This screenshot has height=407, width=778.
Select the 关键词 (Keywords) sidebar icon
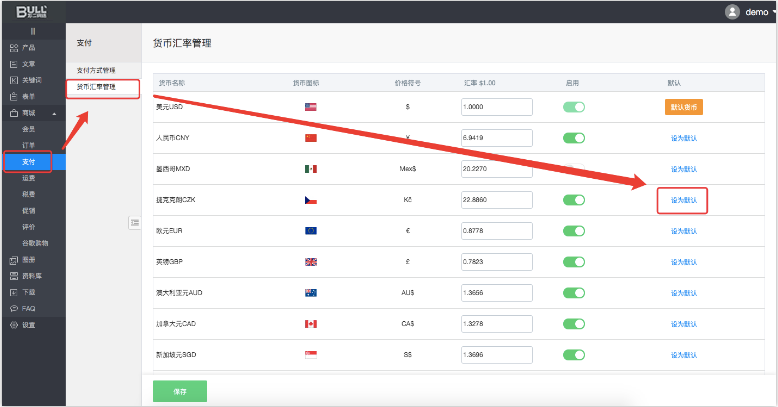[x=13, y=79]
